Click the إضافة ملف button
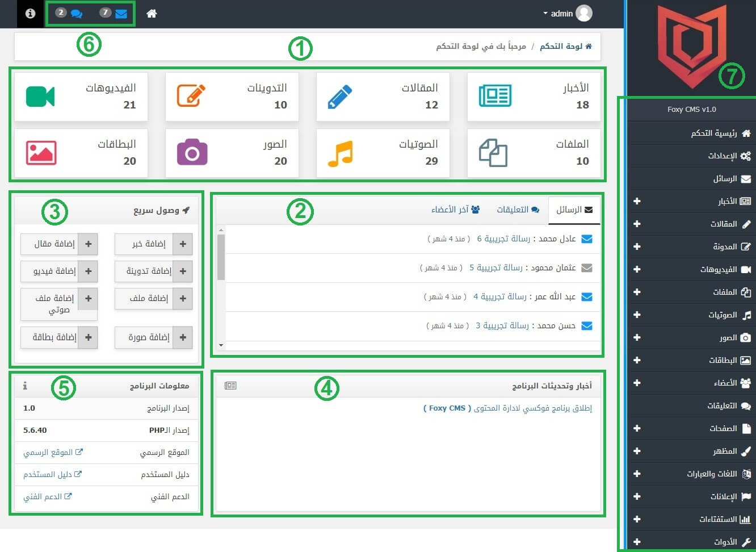 pos(153,298)
